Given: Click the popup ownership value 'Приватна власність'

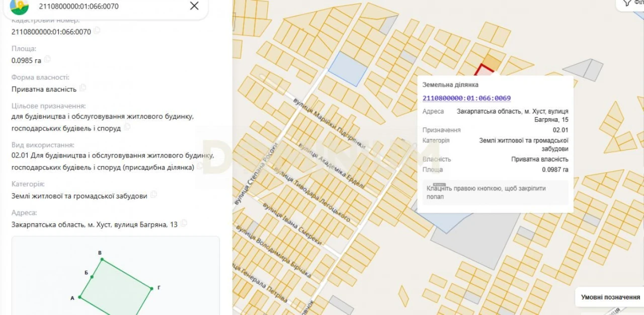Looking at the screenshot, I should click(x=540, y=159).
